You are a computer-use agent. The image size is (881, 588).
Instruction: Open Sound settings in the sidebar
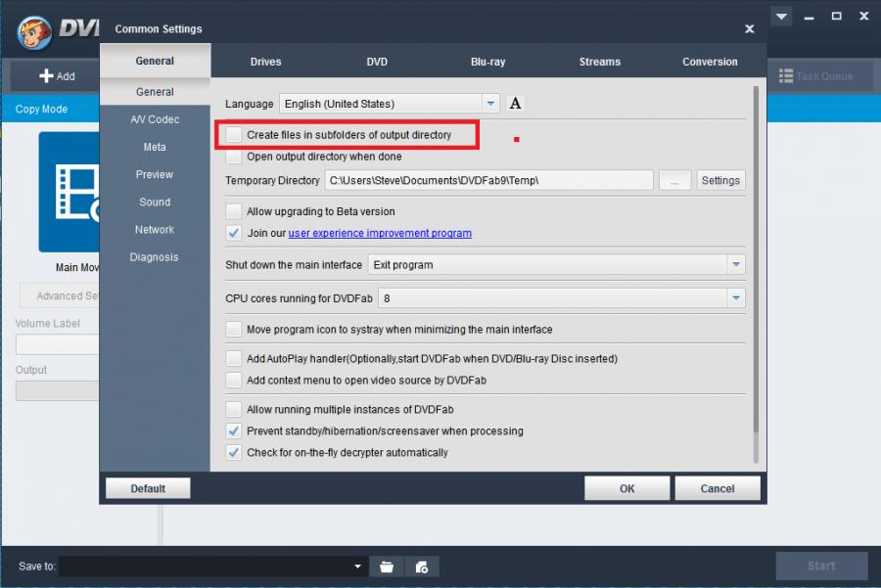[155, 203]
